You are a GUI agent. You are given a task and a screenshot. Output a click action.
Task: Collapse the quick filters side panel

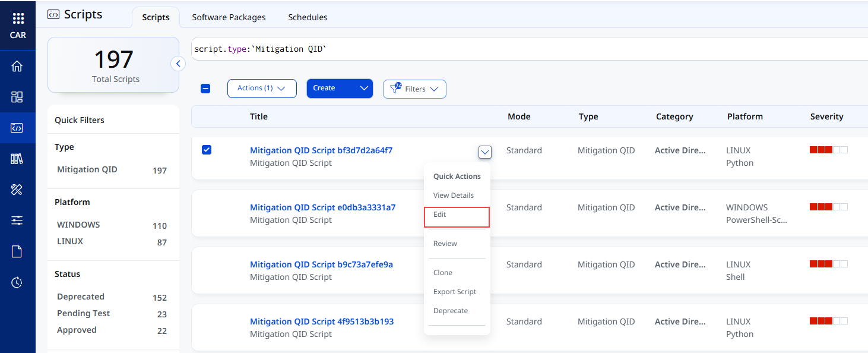click(x=178, y=64)
